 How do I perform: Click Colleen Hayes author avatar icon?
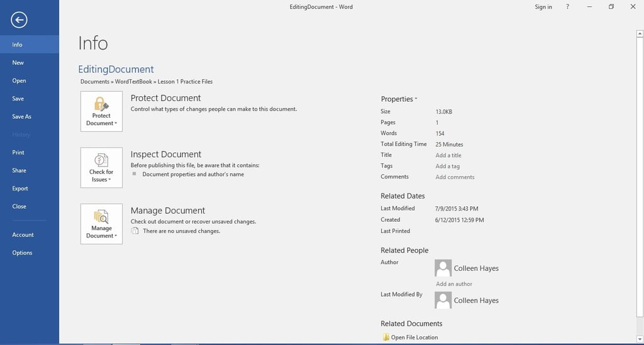pyautogui.click(x=443, y=268)
